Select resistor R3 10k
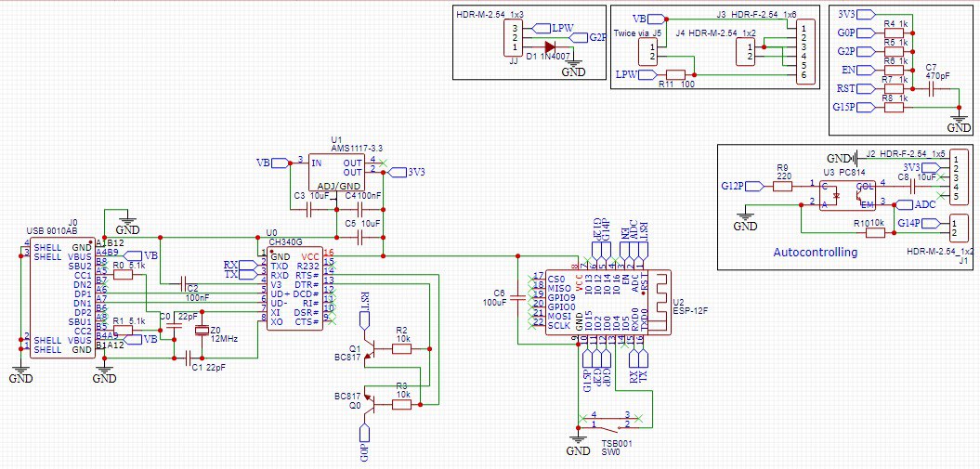The height and width of the screenshot is (469, 980). pyautogui.click(x=401, y=405)
